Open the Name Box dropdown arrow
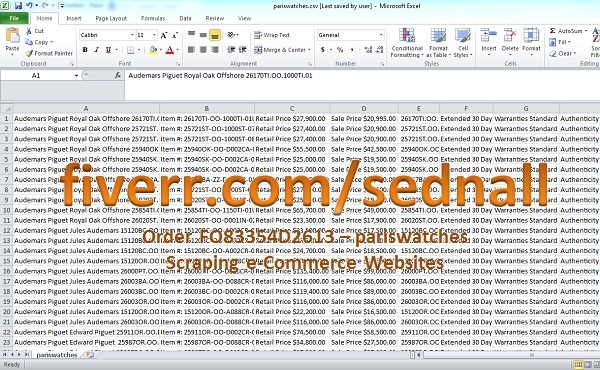The image size is (600, 370). pos(76,76)
